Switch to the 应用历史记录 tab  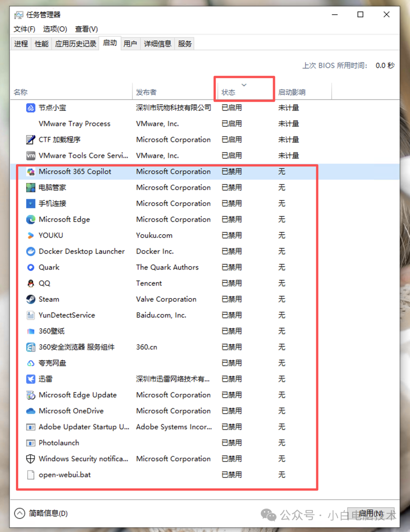[x=76, y=44]
